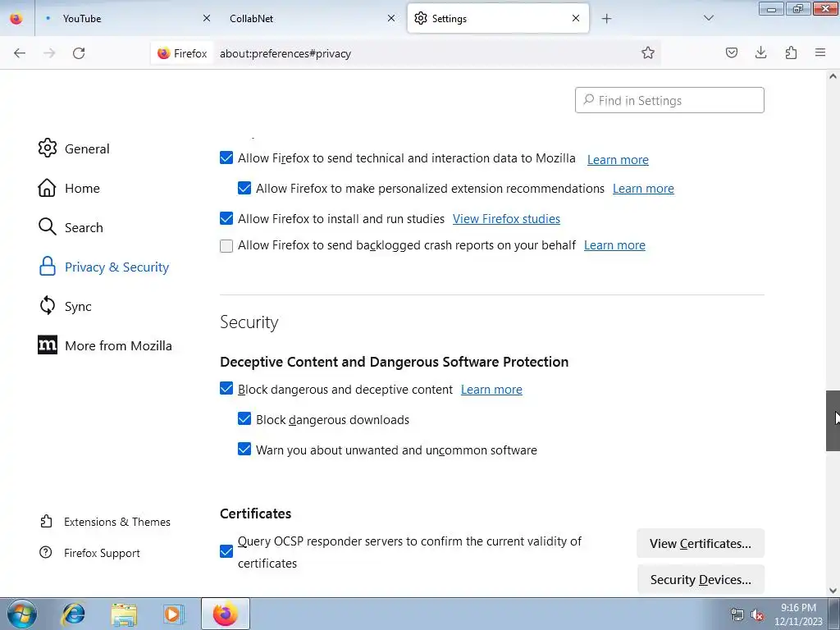The width and height of the screenshot is (840, 630).
Task: Close the YouTube tab
Action: 207,18
